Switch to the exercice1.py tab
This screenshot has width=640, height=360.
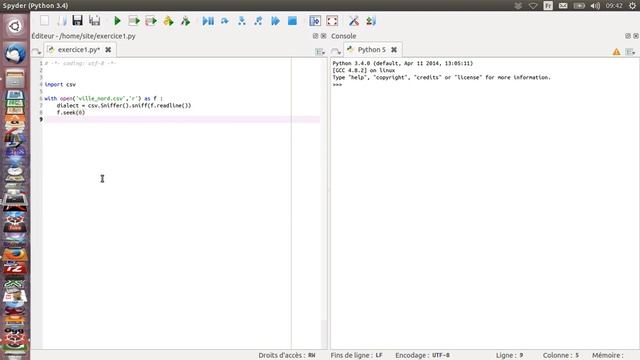click(78, 49)
